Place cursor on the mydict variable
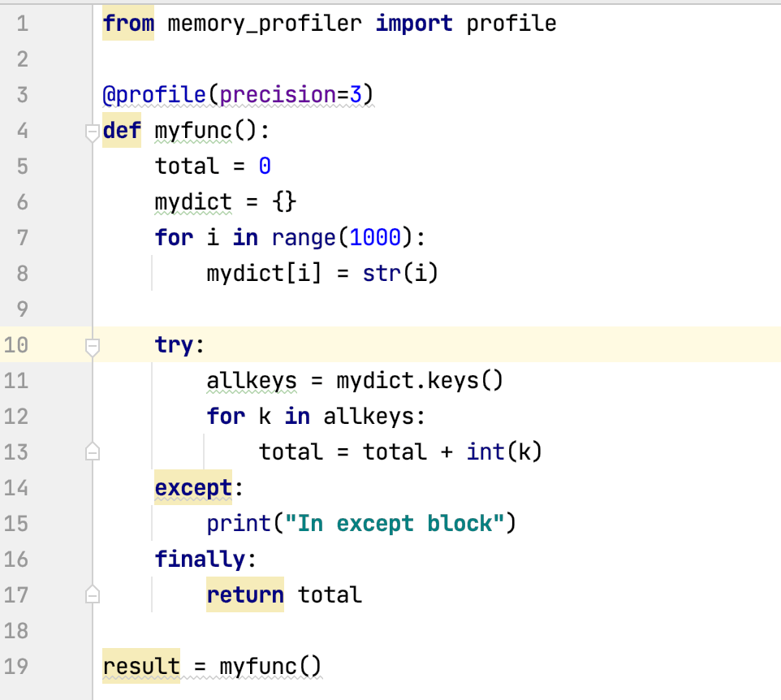Screen dimensions: 781x700 tap(192, 202)
